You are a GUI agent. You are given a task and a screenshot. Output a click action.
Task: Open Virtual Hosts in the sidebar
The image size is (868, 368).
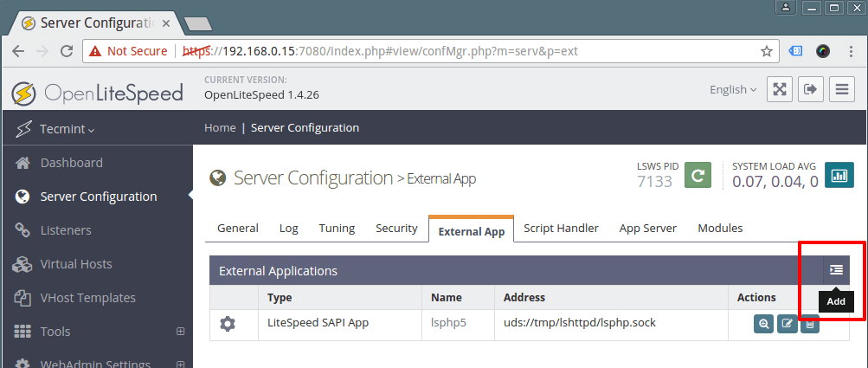click(76, 264)
